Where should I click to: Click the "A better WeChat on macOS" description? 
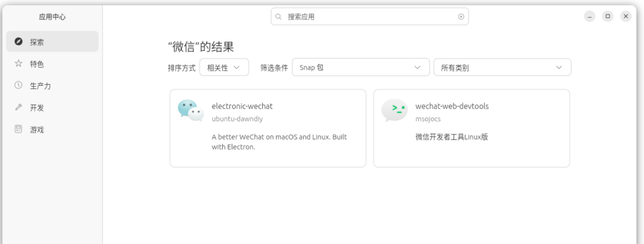279,141
